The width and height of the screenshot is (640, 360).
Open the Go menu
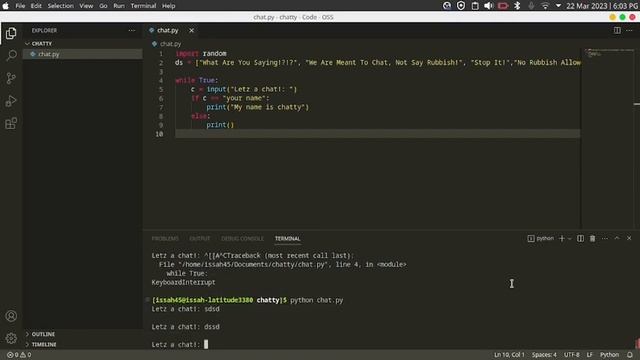coord(103,6)
